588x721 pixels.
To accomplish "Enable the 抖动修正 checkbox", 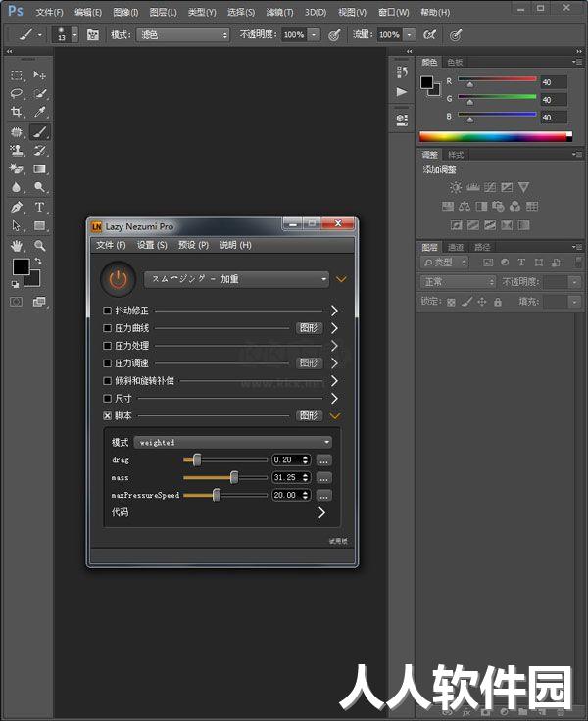I will pyautogui.click(x=107, y=311).
